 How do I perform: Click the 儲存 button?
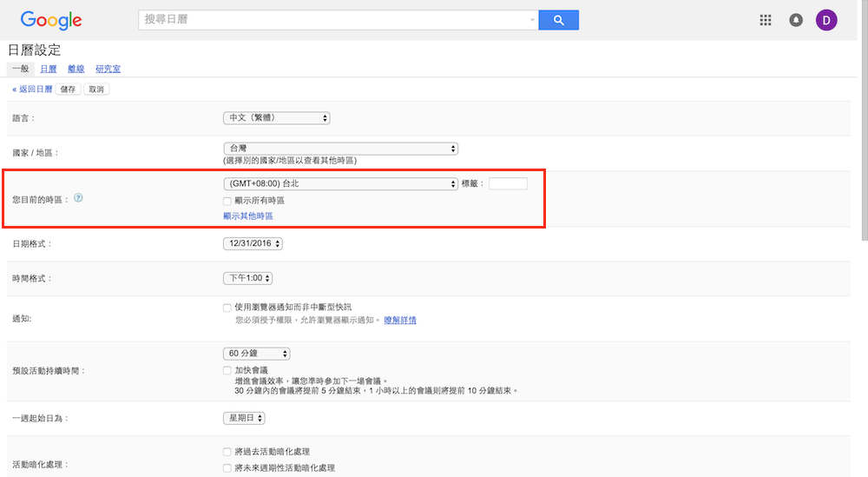pos(68,89)
